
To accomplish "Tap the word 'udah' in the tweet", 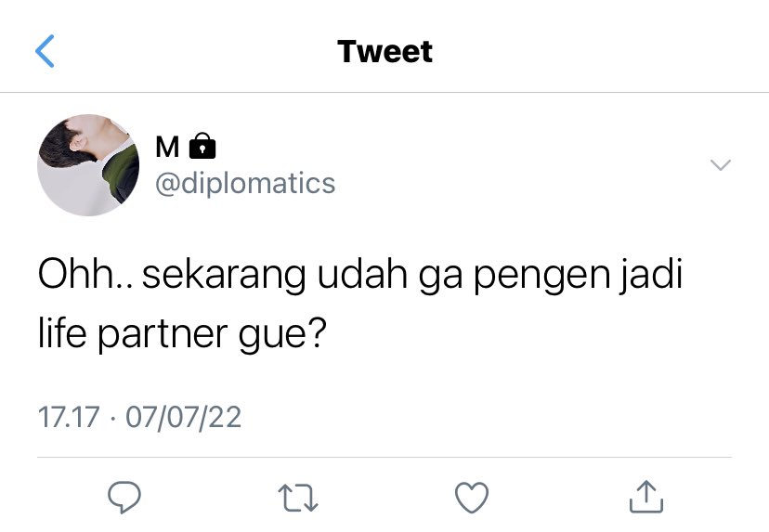I will pos(362,275).
